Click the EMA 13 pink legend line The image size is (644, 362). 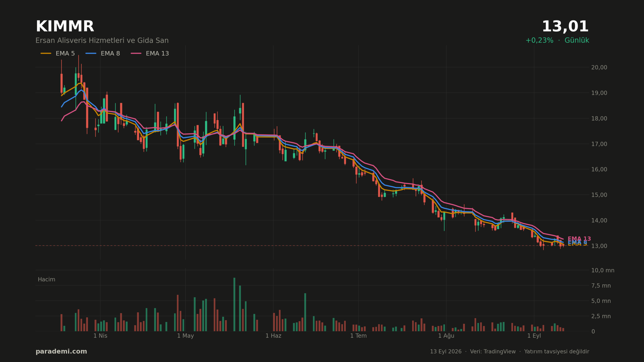136,53
